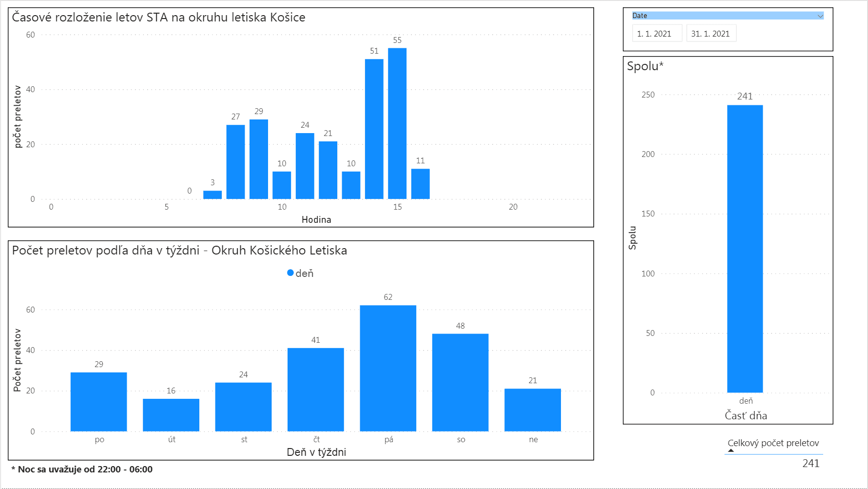This screenshot has height=489, width=868.
Task: Select the čt weekday bar
Action: click(x=316, y=390)
